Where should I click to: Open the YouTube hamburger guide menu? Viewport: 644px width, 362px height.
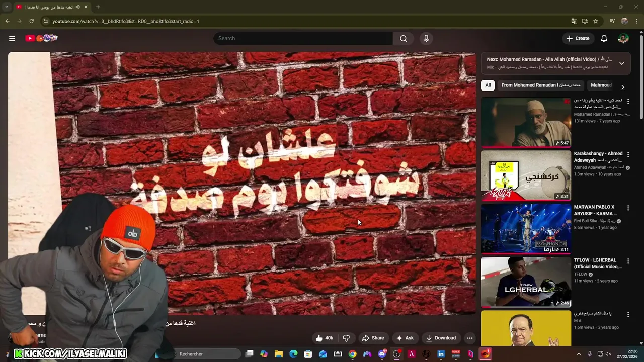click(12, 38)
